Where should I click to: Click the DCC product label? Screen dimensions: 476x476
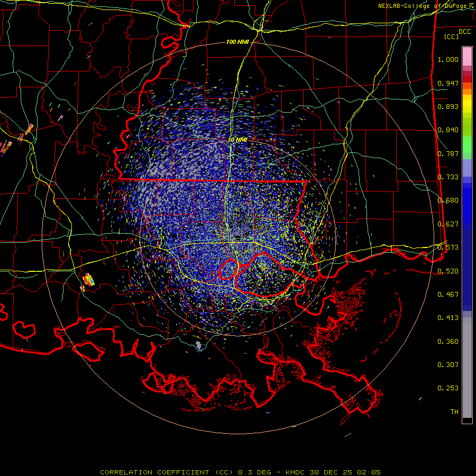[464, 32]
